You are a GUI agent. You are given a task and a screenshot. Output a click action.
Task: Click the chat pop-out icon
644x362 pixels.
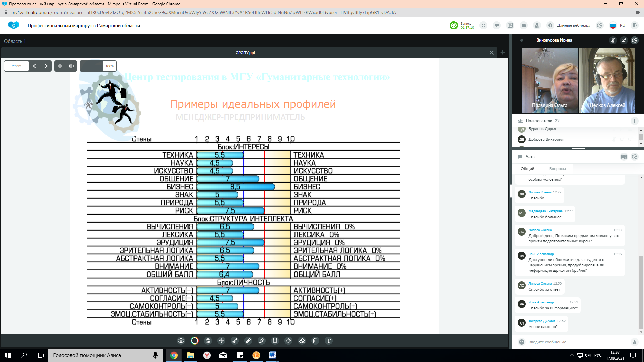(624, 157)
